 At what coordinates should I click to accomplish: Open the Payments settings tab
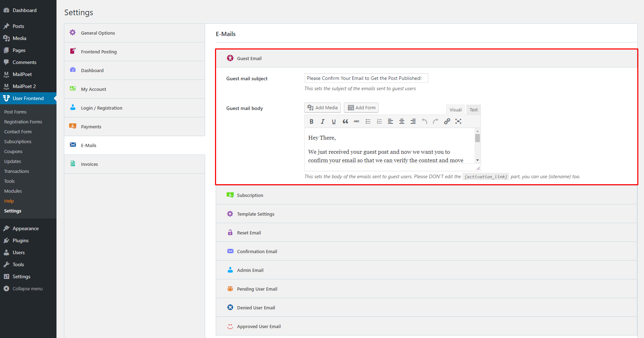click(135, 127)
